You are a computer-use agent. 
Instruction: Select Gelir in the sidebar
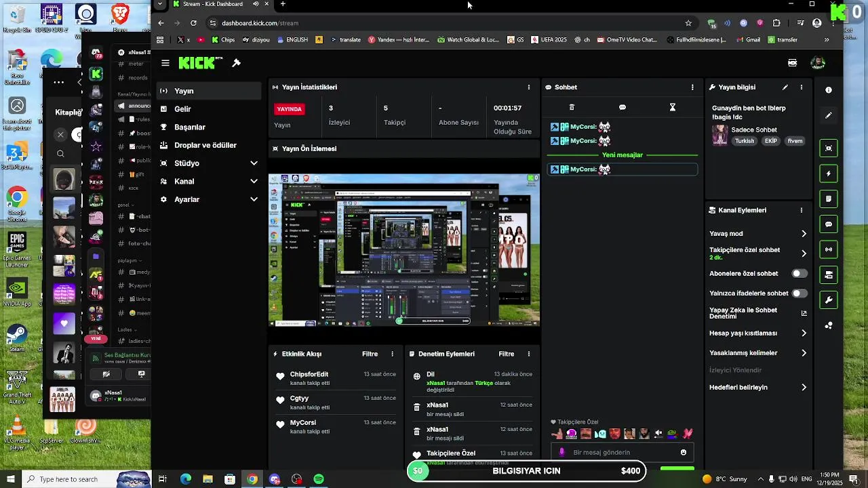coord(209,109)
